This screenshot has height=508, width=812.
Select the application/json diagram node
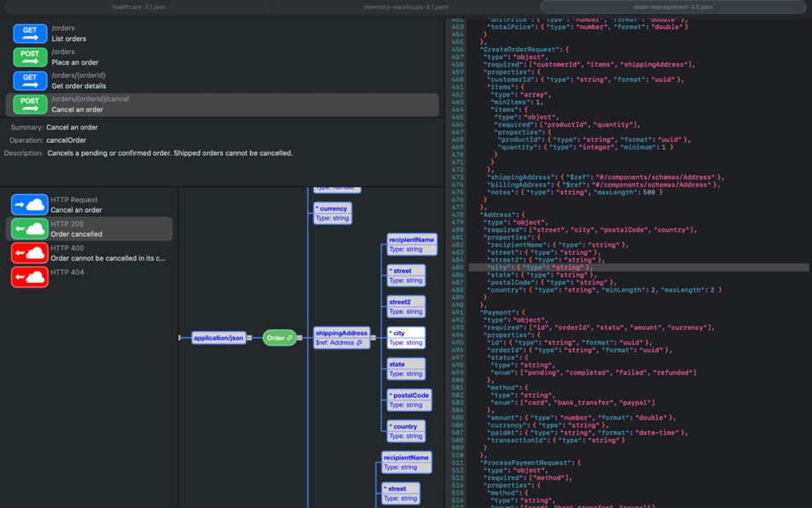[219, 338]
